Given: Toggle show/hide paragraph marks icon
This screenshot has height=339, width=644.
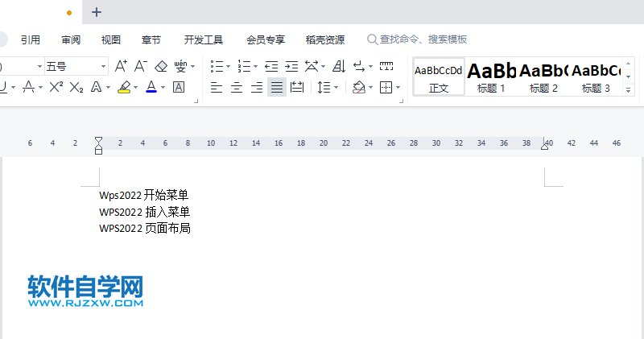Looking at the screenshot, I should point(359,66).
